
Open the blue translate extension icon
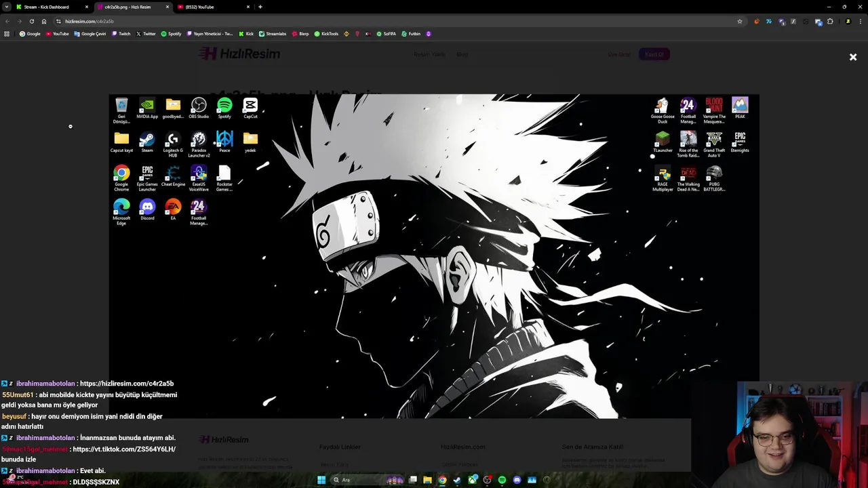(769, 21)
